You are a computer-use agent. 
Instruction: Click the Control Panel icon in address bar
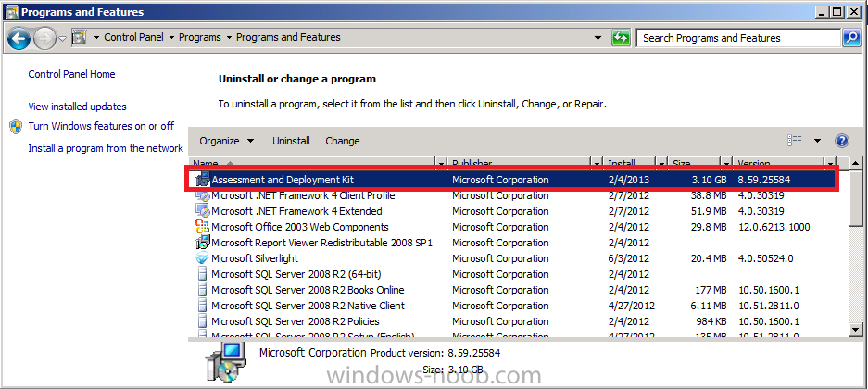[79, 38]
